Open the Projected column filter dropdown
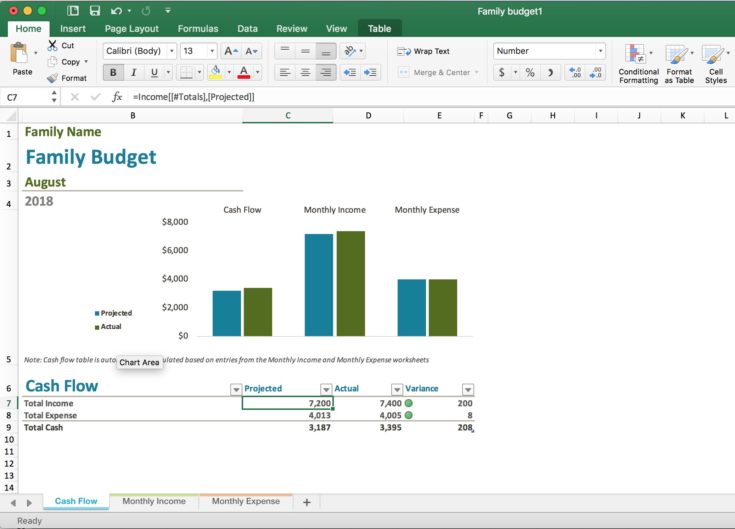 pos(326,389)
